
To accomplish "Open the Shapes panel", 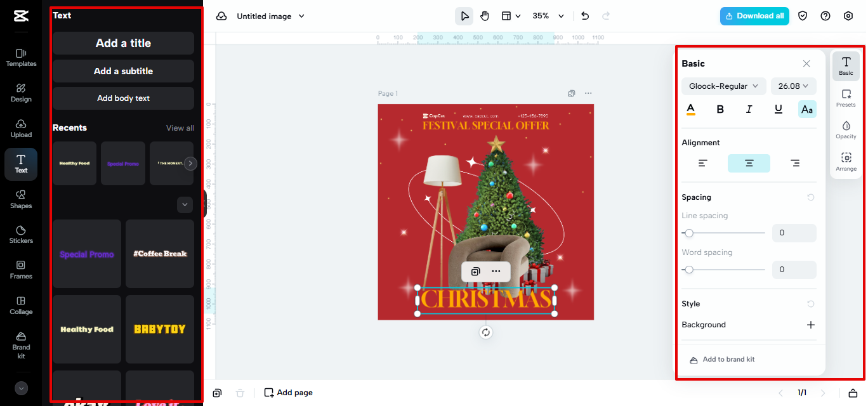I will pos(21,199).
